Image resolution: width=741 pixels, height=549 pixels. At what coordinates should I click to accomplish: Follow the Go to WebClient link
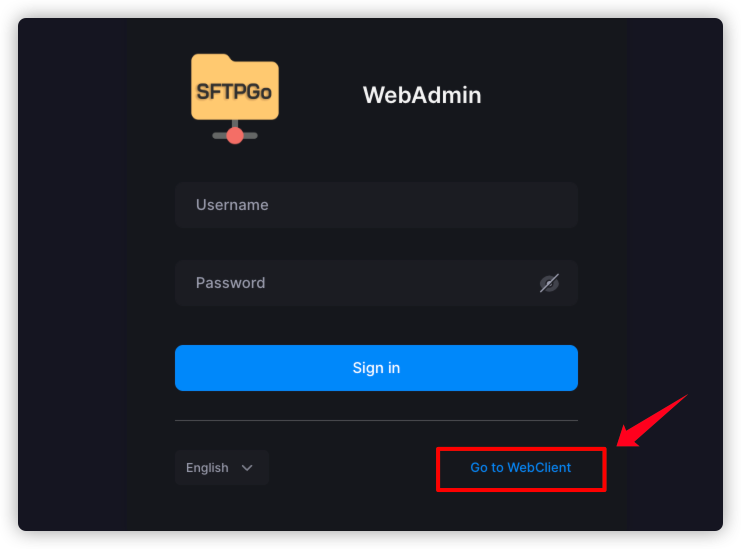click(x=520, y=468)
